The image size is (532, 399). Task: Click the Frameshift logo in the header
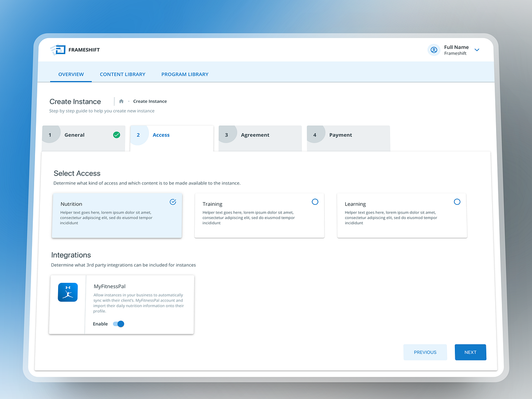[x=59, y=50]
